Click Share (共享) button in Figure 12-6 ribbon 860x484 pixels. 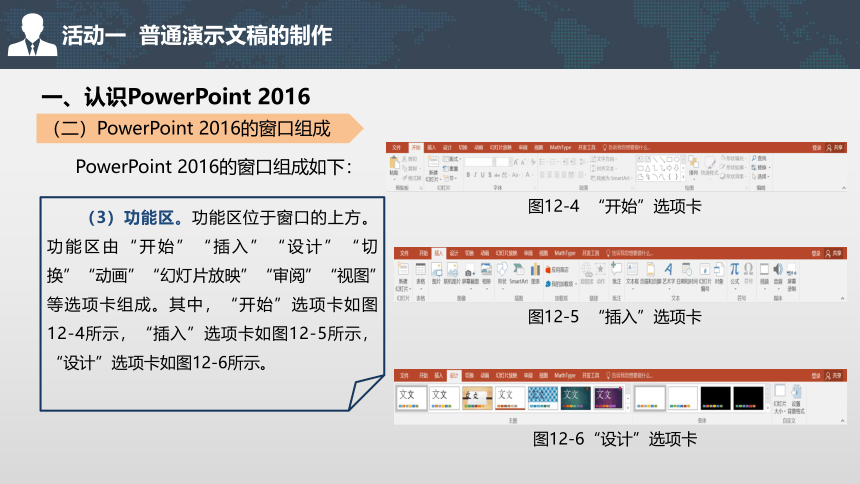(x=833, y=375)
